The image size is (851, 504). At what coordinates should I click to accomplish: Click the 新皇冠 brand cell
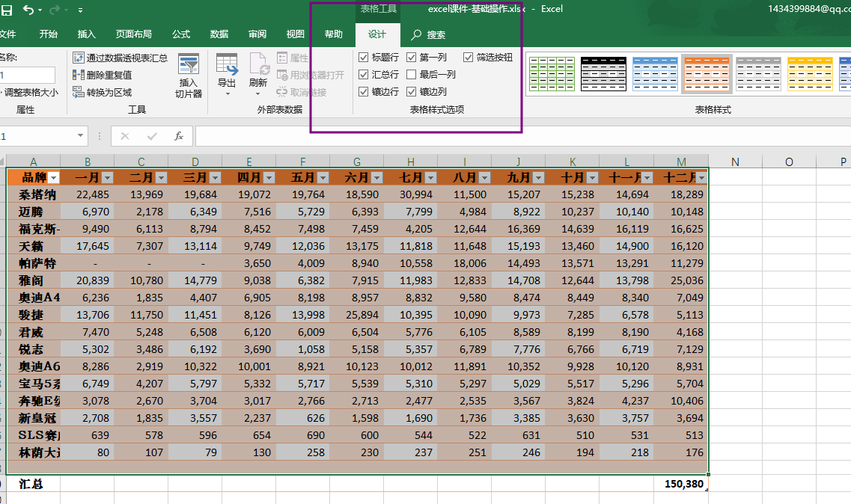(34, 418)
